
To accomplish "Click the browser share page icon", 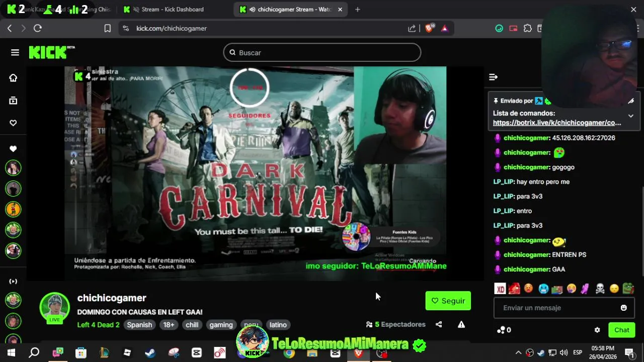I will coord(412,29).
